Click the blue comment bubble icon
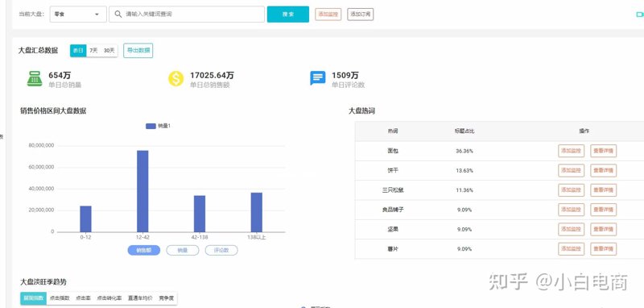Viewport: 644px width, 308px height. click(317, 78)
